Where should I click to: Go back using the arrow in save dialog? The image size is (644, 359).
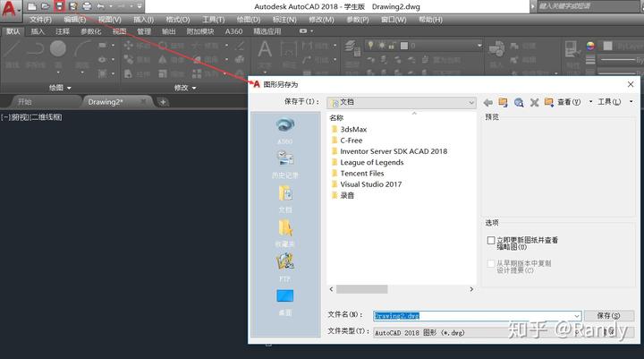(488, 102)
